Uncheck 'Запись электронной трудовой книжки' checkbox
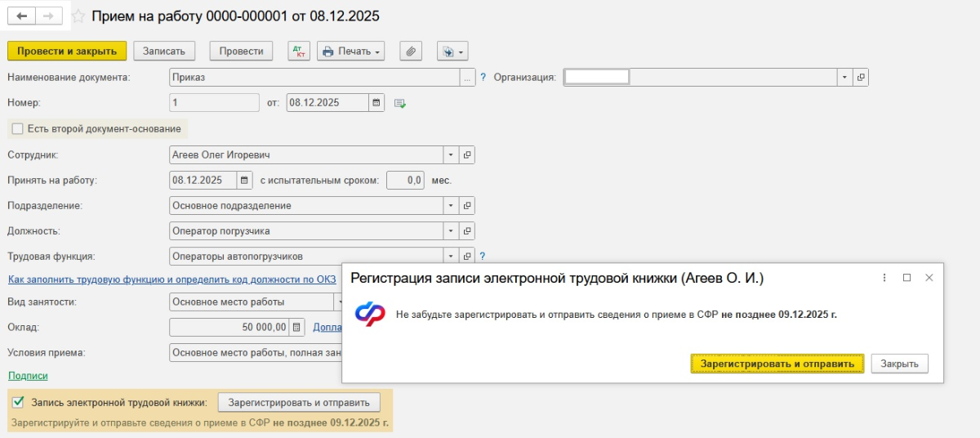 click(x=18, y=402)
